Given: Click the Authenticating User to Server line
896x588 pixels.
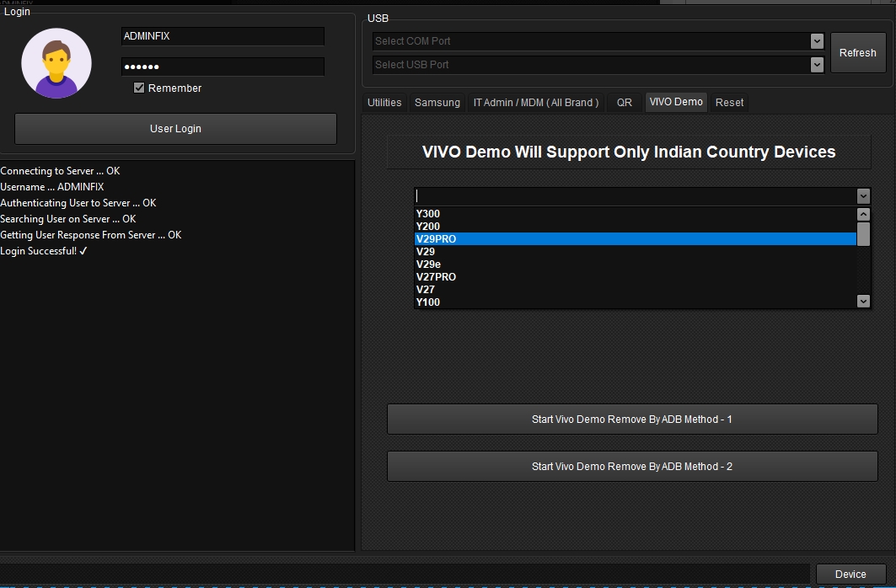Looking at the screenshot, I should (78, 203).
